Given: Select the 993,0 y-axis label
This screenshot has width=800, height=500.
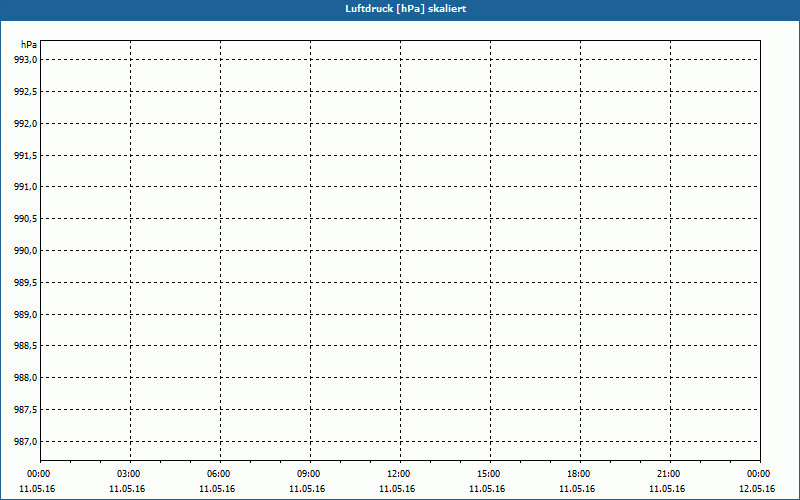Looking at the screenshot, I should click(26, 60).
